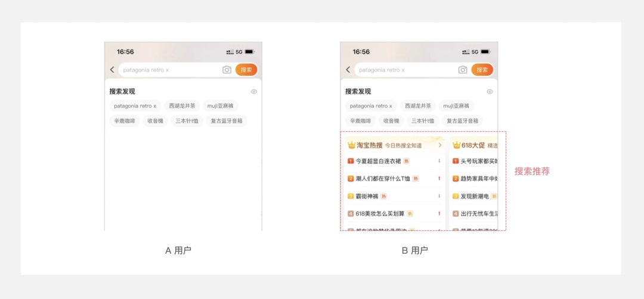Click the orange 搜索 button in A user's screen
Image resolution: width=644 pixels, height=299 pixels.
[246, 70]
